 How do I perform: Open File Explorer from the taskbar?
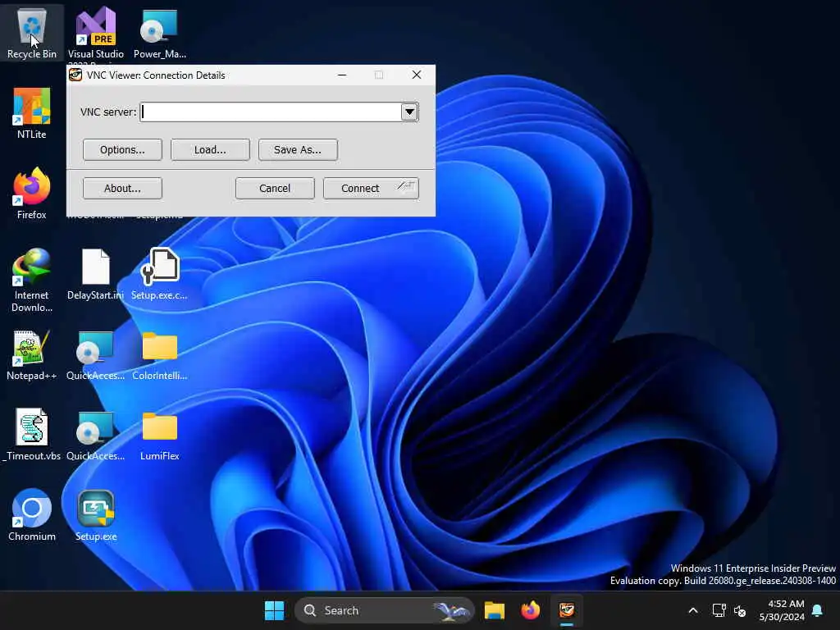495,610
